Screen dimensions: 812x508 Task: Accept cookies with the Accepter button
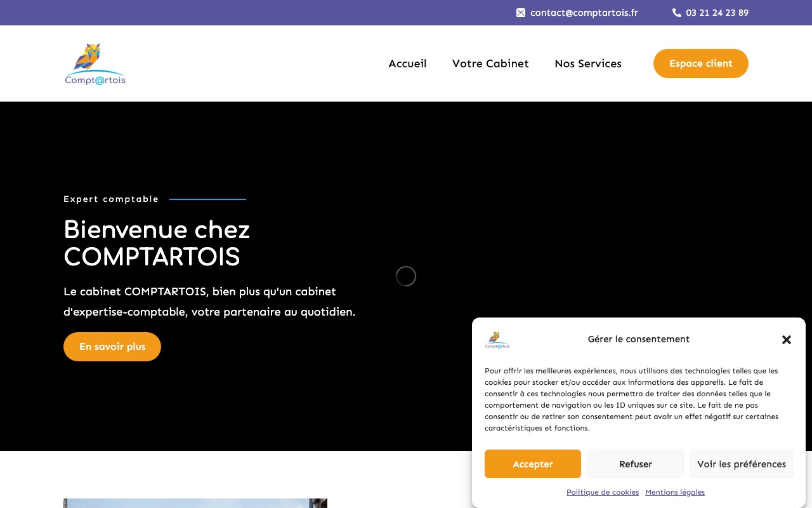coord(533,464)
